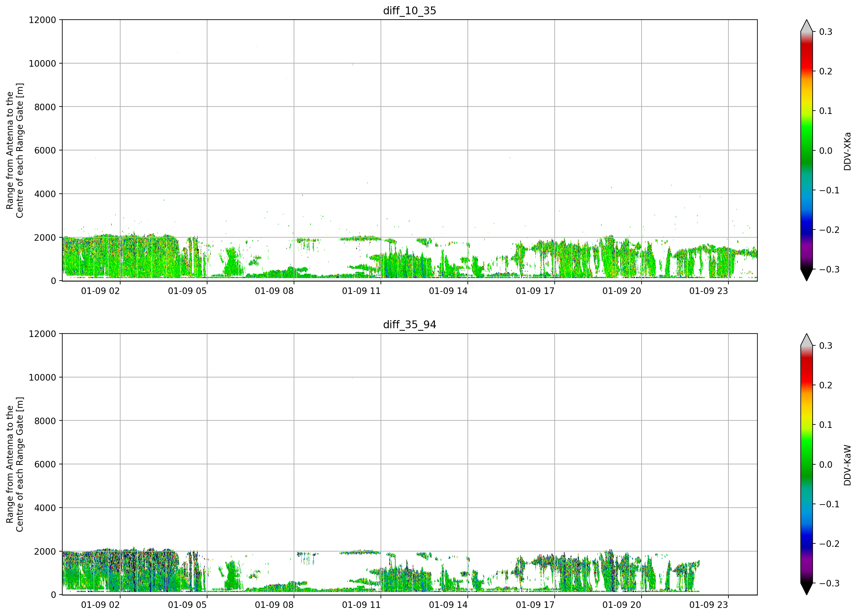Click the 6000 y-tick on the diff_10_35 plot
The width and height of the screenshot is (858, 616).
pos(45,151)
